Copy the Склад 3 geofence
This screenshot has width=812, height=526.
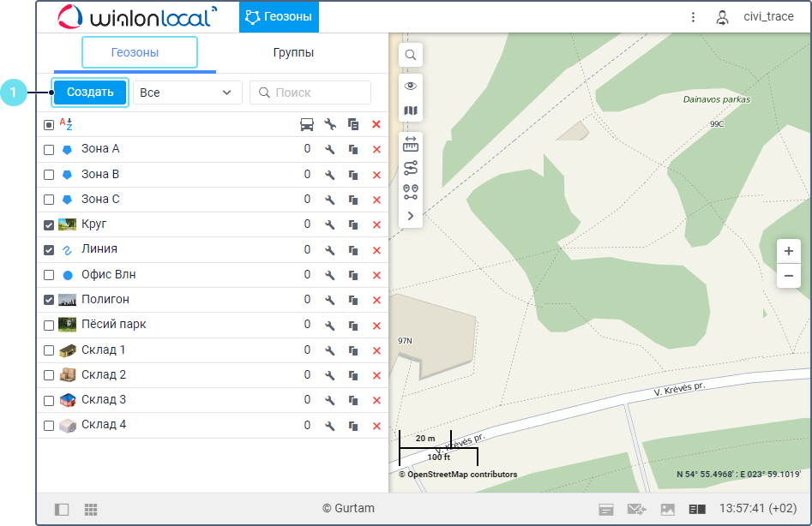353,400
